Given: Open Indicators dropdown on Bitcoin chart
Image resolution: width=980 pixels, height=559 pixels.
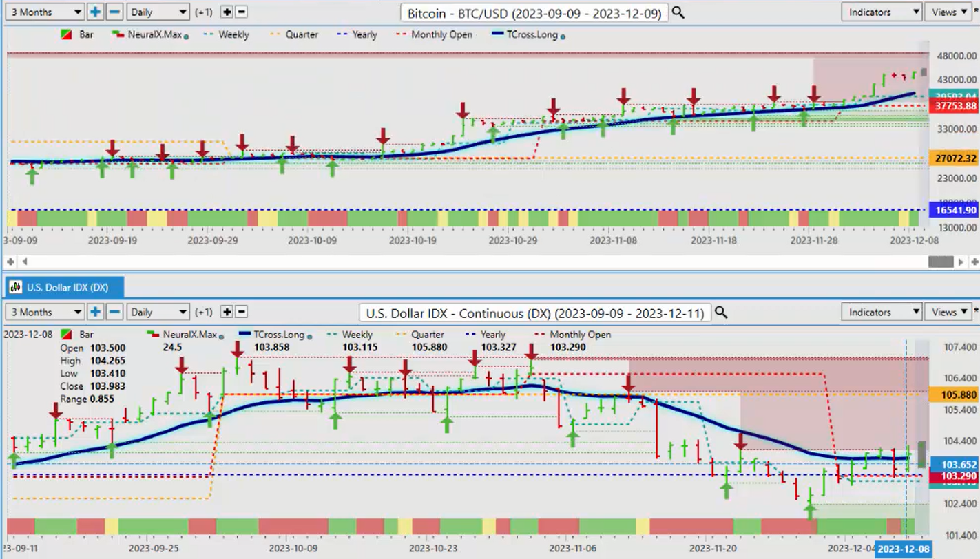Looking at the screenshot, I should [x=881, y=12].
